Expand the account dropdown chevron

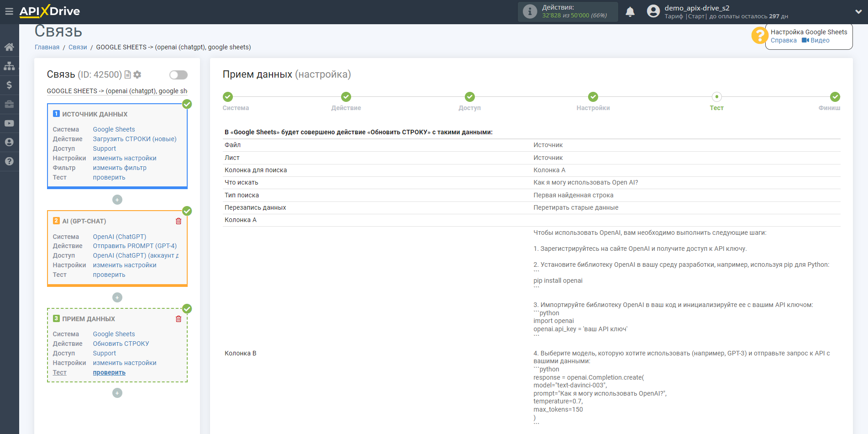(858, 12)
